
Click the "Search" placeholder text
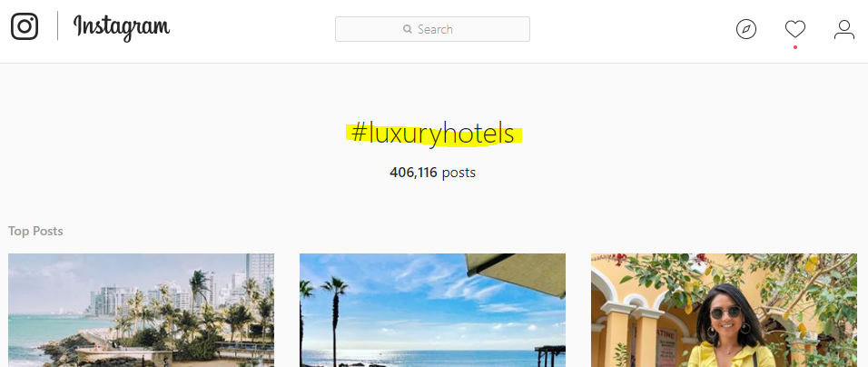435,29
